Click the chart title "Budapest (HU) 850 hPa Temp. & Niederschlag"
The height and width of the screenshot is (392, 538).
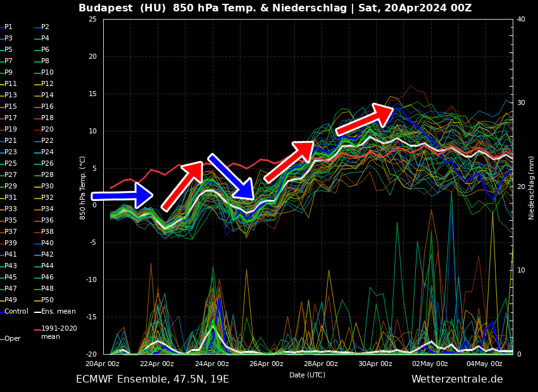tap(213, 8)
